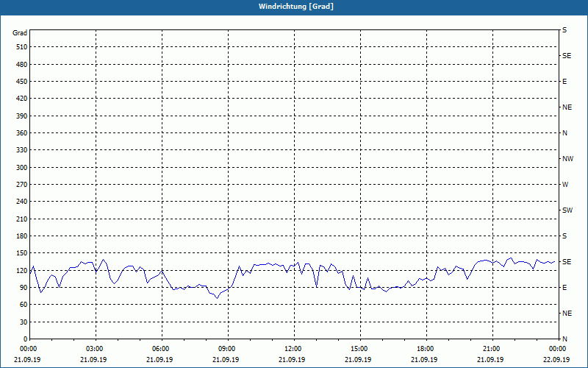Image resolution: width=588 pixels, height=368 pixels.
Task: Click the SW compass label
Action: point(567,210)
